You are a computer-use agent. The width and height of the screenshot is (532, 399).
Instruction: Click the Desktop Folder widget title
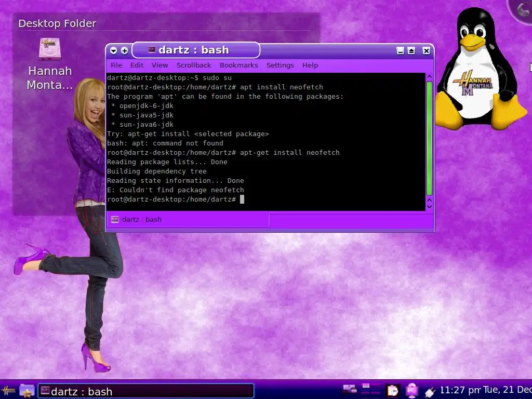[x=57, y=23]
